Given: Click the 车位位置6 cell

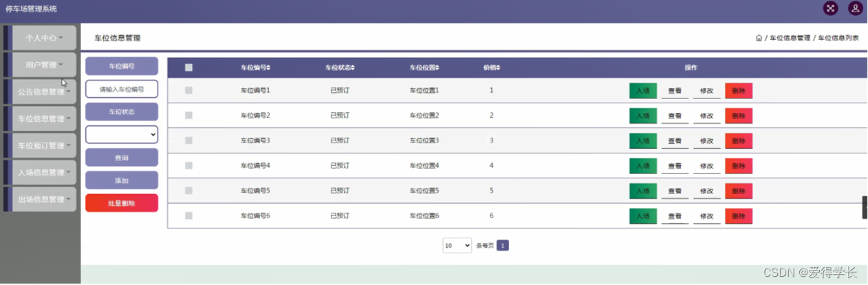Looking at the screenshot, I should (424, 216).
